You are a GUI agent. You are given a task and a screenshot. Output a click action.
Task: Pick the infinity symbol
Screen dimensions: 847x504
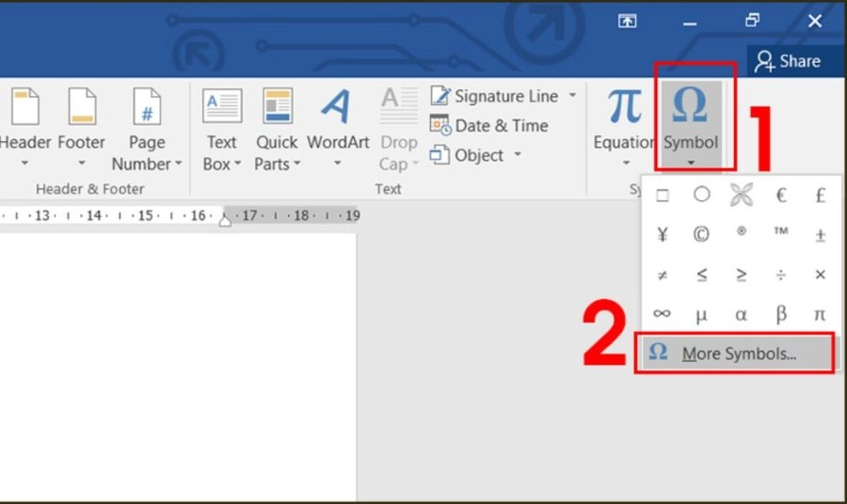[x=662, y=313]
